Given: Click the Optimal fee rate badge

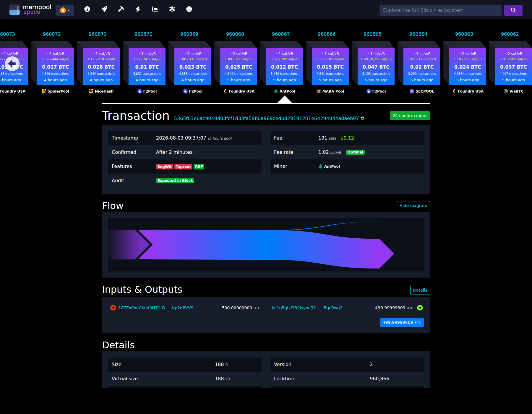Looking at the screenshot, I should 355,152.
